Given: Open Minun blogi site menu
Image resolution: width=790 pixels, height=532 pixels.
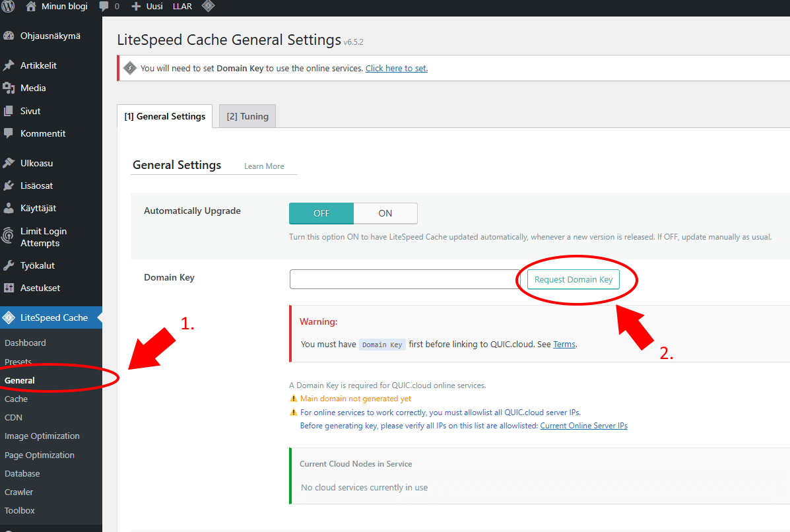Looking at the screenshot, I should coord(64,6).
